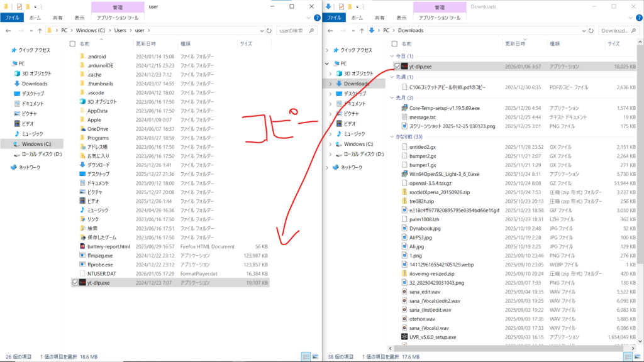Switch to large icons view in user window status bar
Screen dimensions: 644x362
(x=316, y=356)
